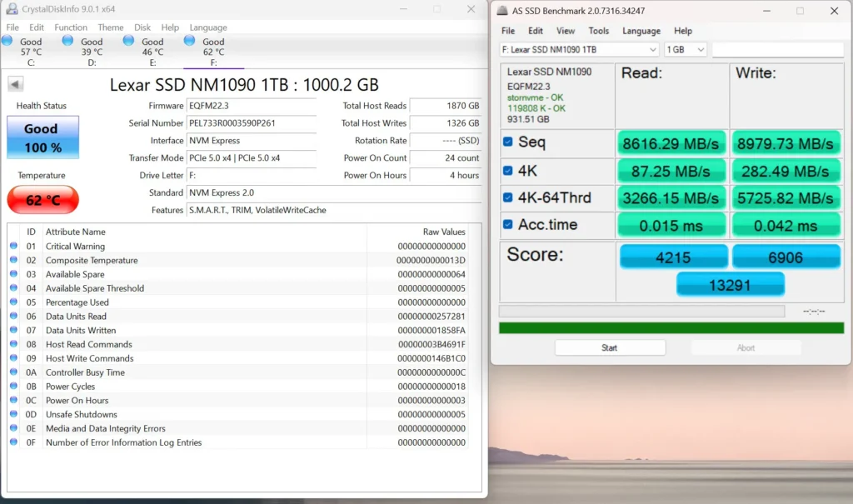Start the AS SSD benchmark
This screenshot has width=853, height=504.
[x=610, y=347]
